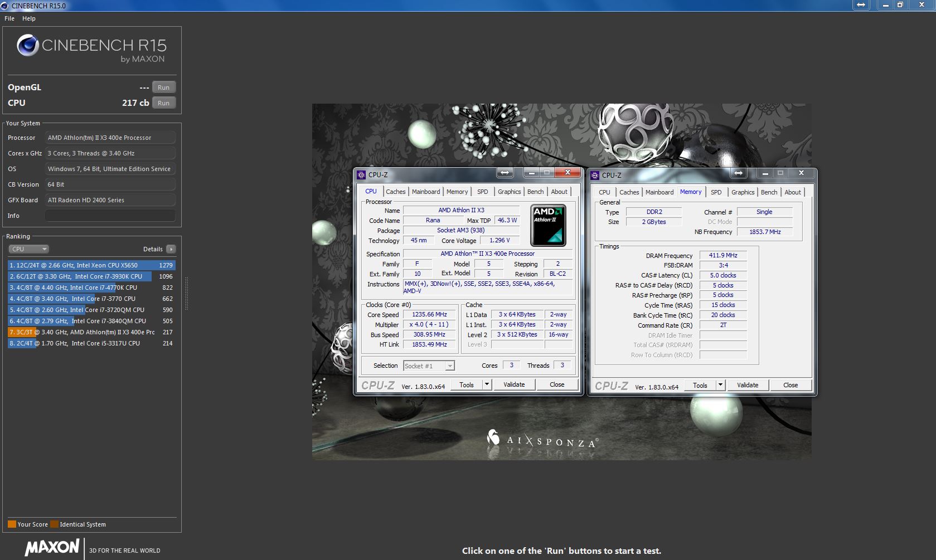Open the Socket #1 selection dropdown

coord(429,366)
